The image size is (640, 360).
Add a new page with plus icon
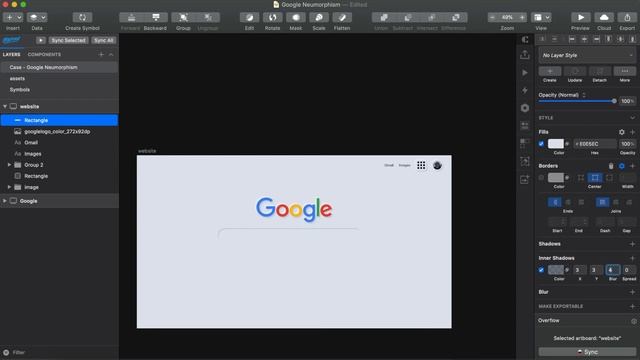pyautogui.click(x=101, y=54)
